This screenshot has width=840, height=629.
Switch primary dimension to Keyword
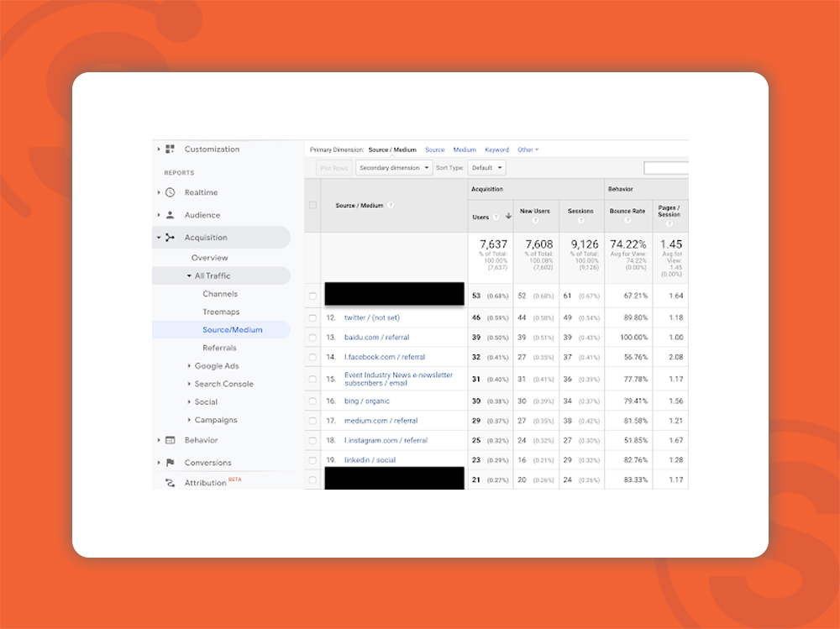(x=496, y=150)
